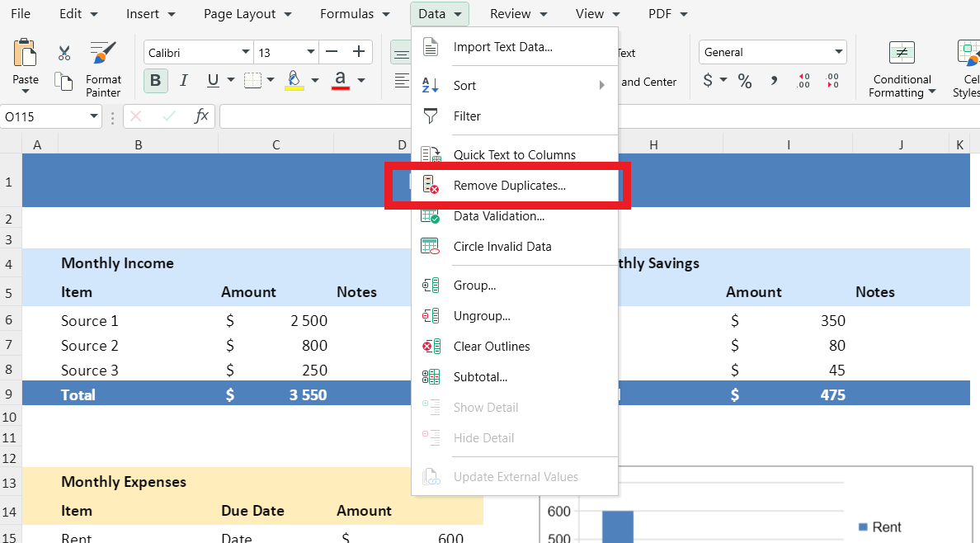Choose Remove Duplicates from Data menu

[509, 186]
